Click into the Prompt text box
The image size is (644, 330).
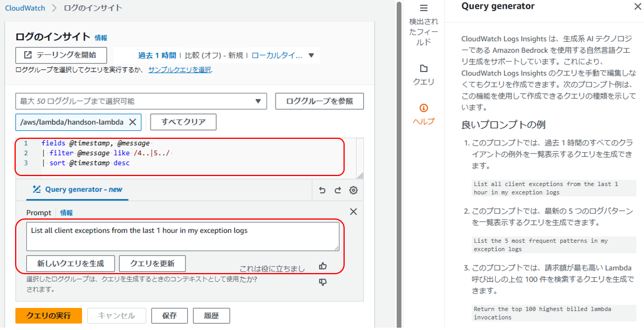click(x=183, y=236)
